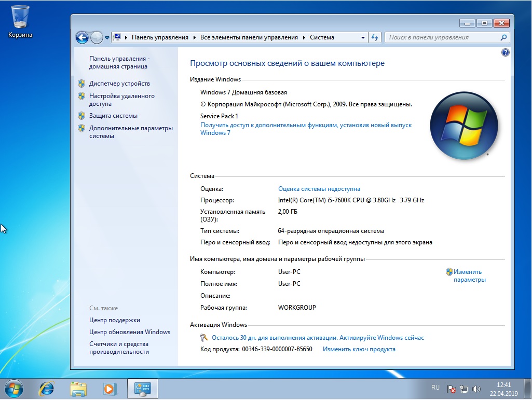This screenshot has width=532, height=400.
Task: Click the back navigation arrow button
Action: [x=82, y=37]
